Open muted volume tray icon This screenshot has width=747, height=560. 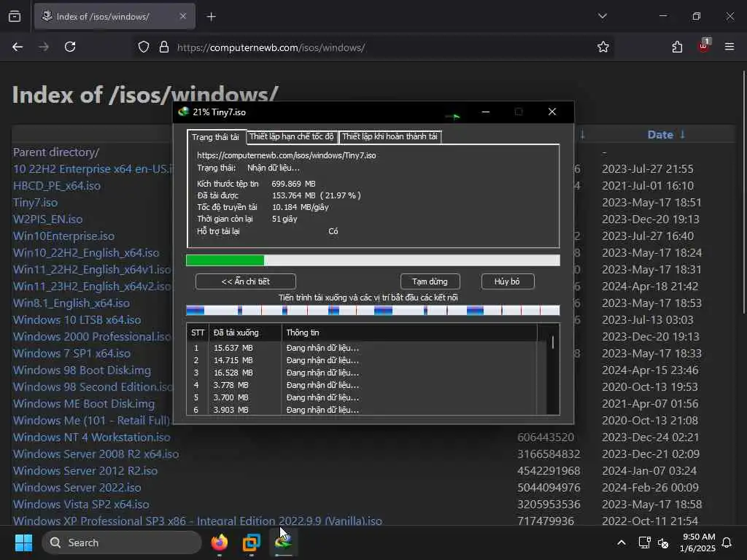point(663,542)
